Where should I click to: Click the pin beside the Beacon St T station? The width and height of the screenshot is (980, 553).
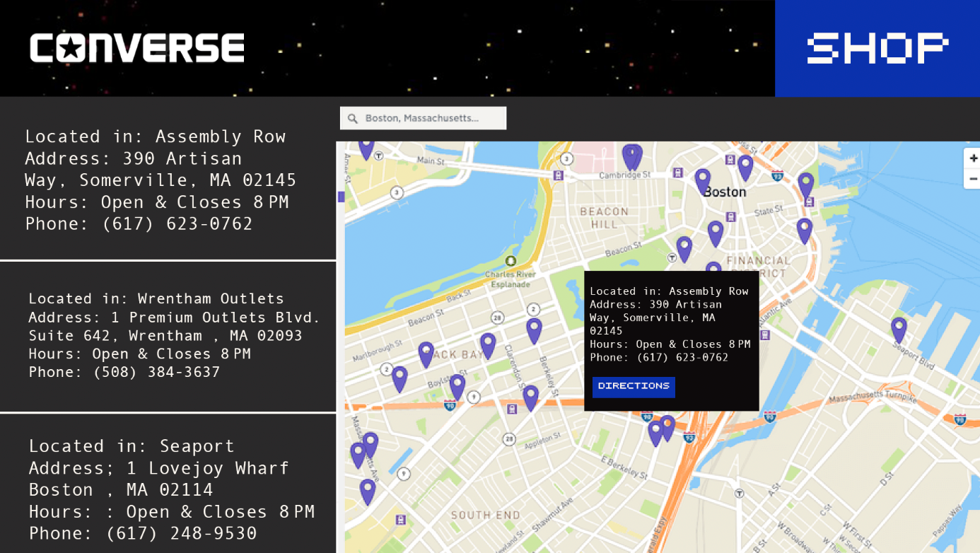point(684,249)
